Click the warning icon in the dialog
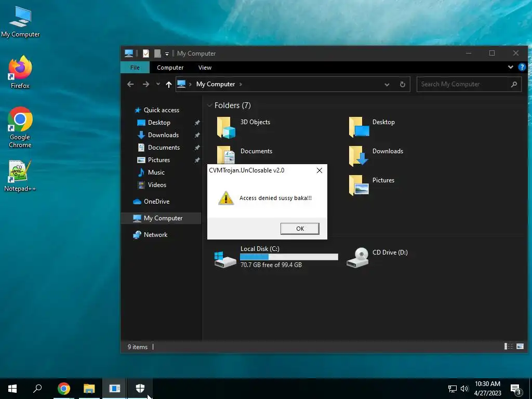Screen dimensions: 532x399 pyautogui.click(x=226, y=198)
